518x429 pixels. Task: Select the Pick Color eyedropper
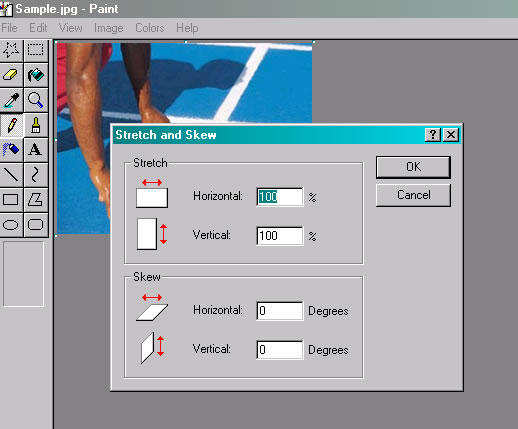pyautogui.click(x=11, y=100)
